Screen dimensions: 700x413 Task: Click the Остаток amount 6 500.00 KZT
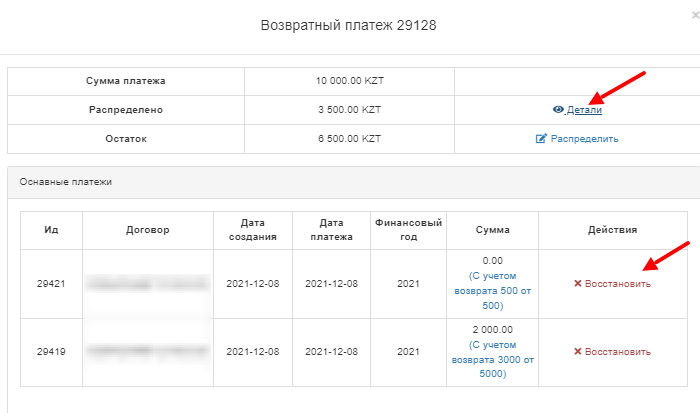coord(348,139)
